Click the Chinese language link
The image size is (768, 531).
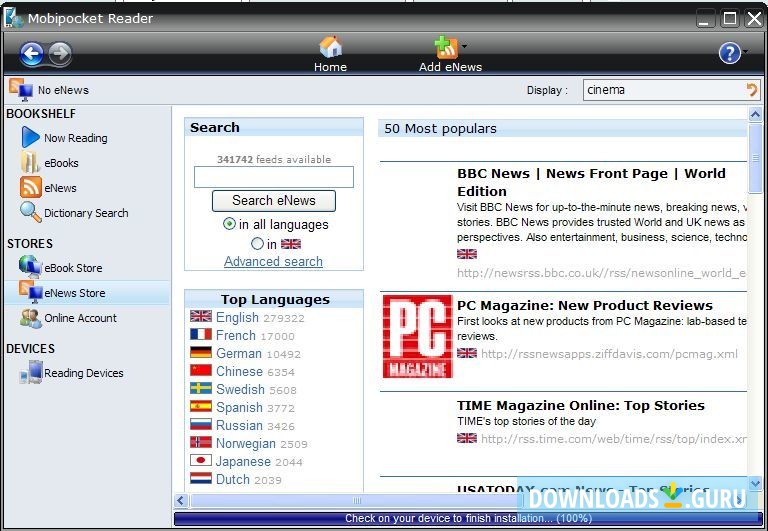click(239, 371)
